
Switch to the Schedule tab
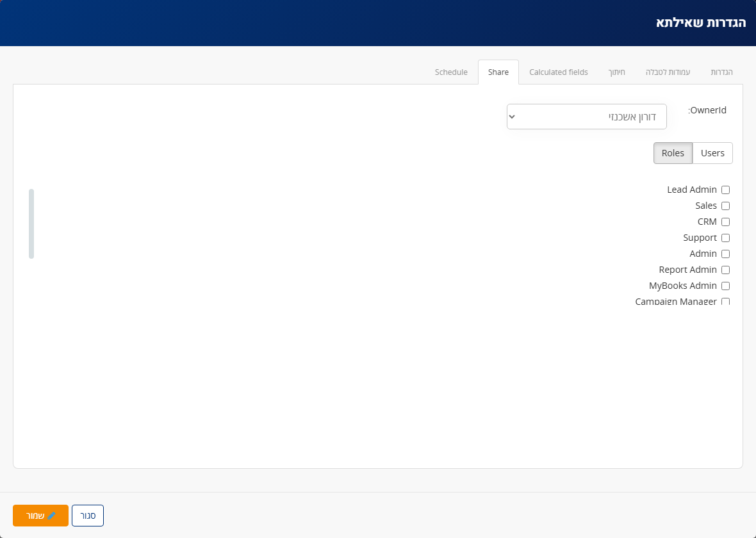[x=451, y=72]
